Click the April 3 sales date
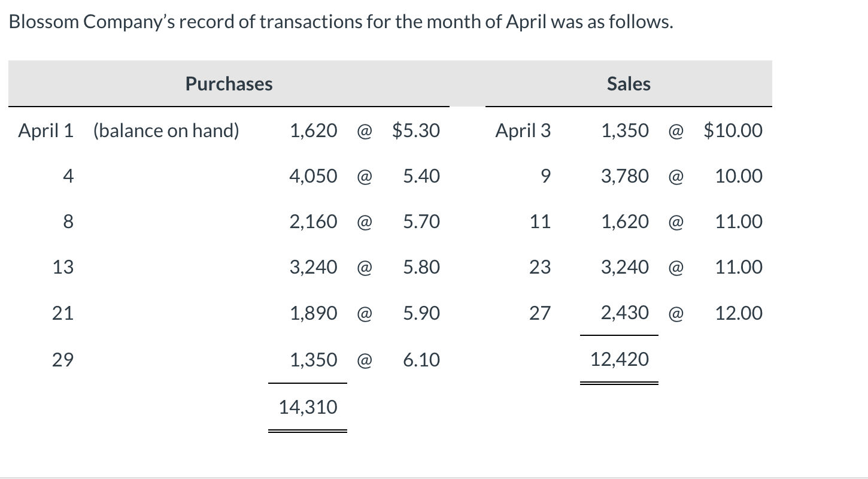This screenshot has height=479, width=868. 523,131
